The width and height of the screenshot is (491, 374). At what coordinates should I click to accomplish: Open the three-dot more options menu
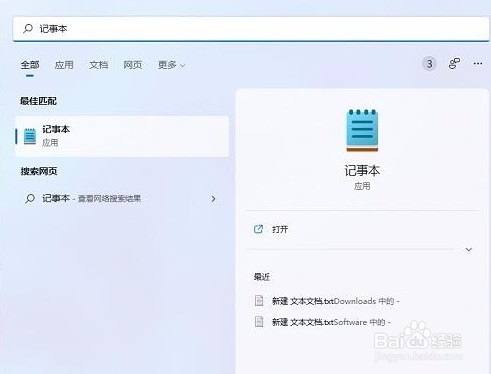tap(478, 63)
